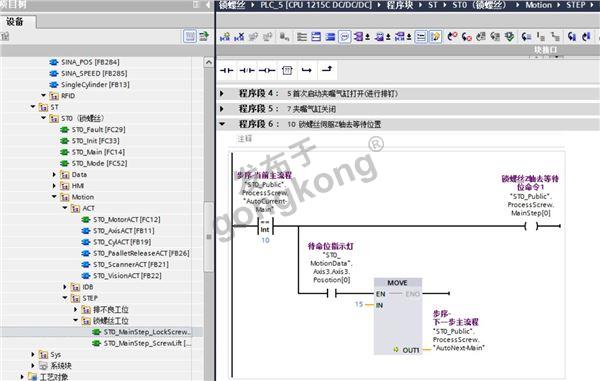Toggle network comments display button

344,37
